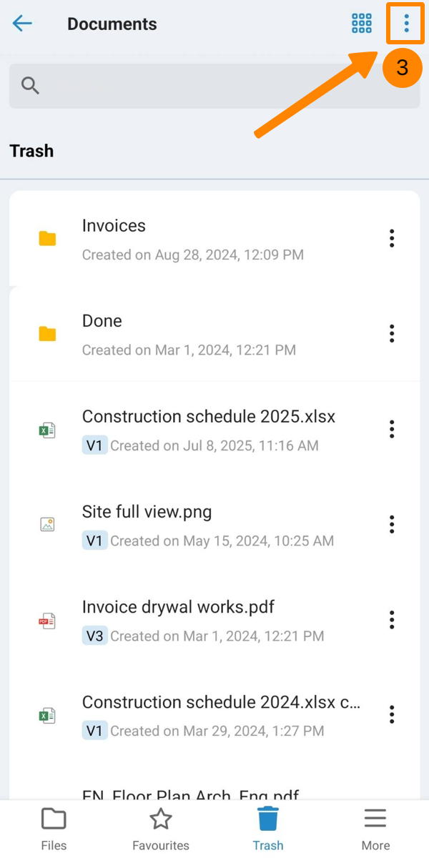Click the Invoices folder icon
The height and width of the screenshot is (868, 429).
47,239
